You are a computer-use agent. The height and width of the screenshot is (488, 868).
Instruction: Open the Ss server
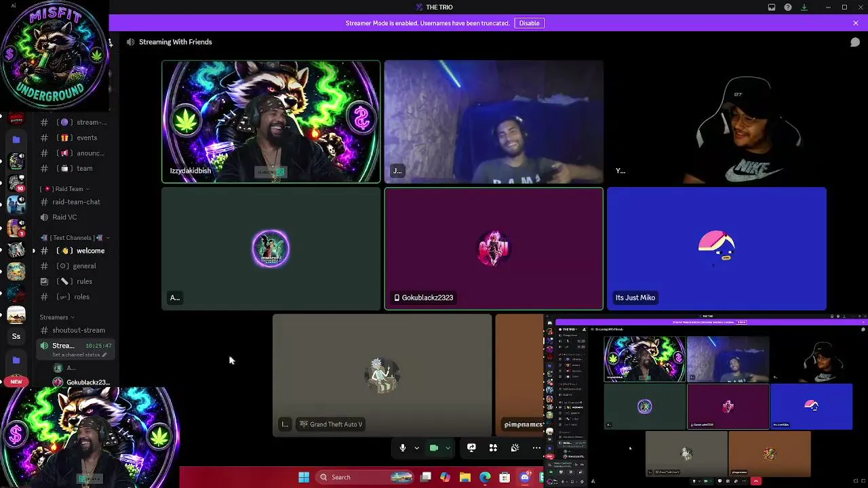click(16, 336)
